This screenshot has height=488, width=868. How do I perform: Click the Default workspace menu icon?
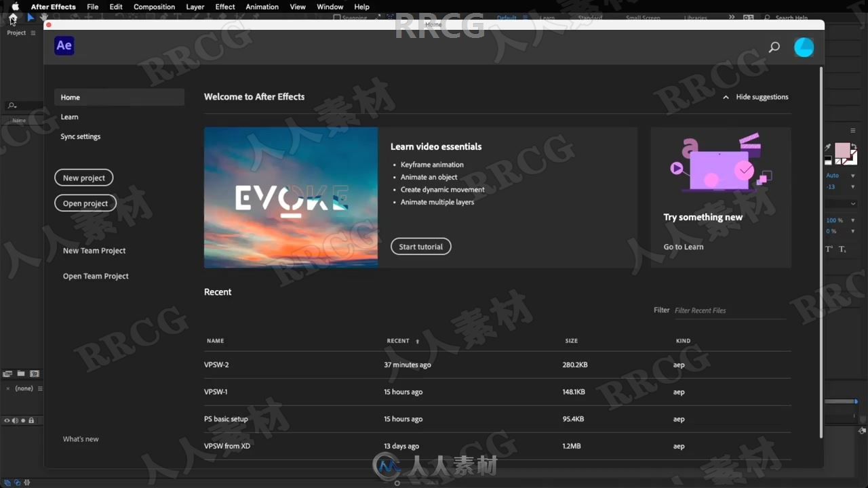tap(525, 18)
